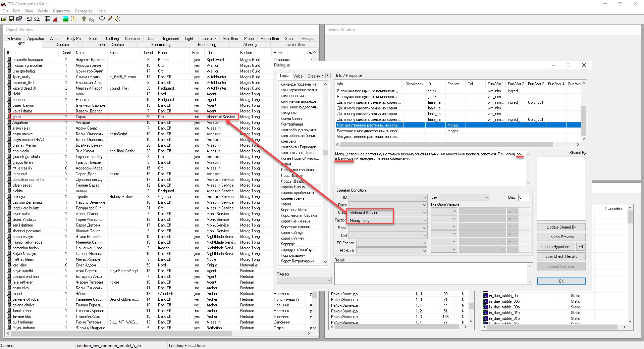The width and height of the screenshot is (644, 349).
Task: Toggle the red angle snap icon
Action: click(x=55, y=19)
